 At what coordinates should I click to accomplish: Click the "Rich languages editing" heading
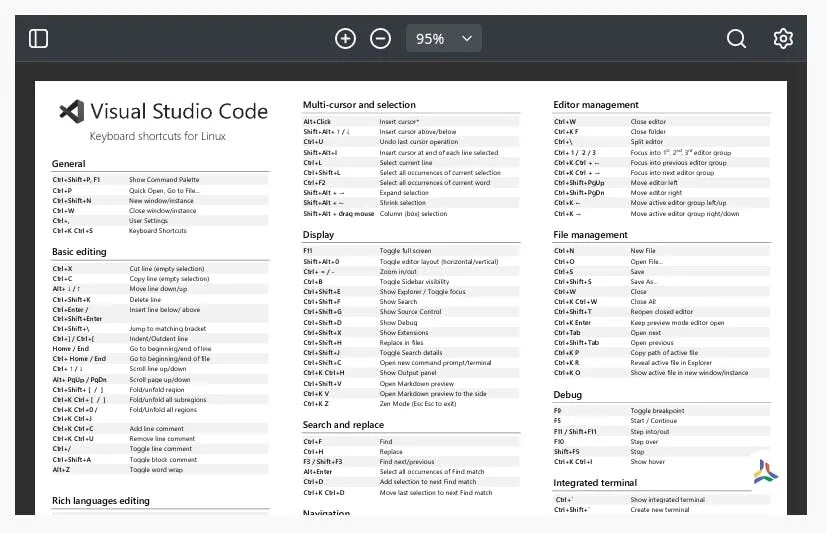pyautogui.click(x=100, y=500)
